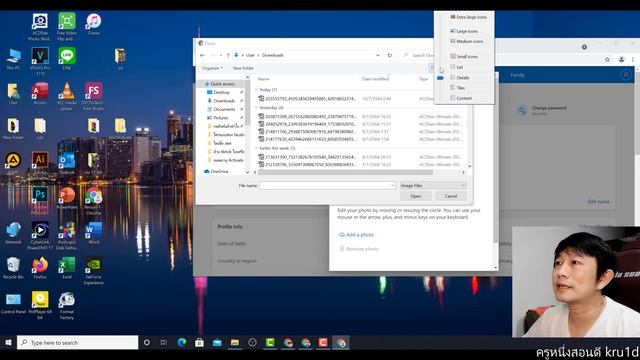Select file starting with 213631300
This screenshot has height=360, width=640.
click(x=307, y=157)
